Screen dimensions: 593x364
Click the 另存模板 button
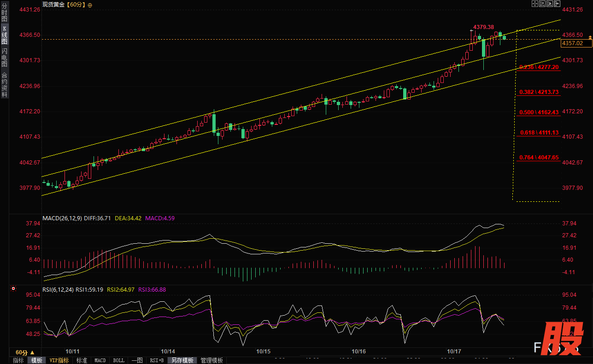click(182, 360)
